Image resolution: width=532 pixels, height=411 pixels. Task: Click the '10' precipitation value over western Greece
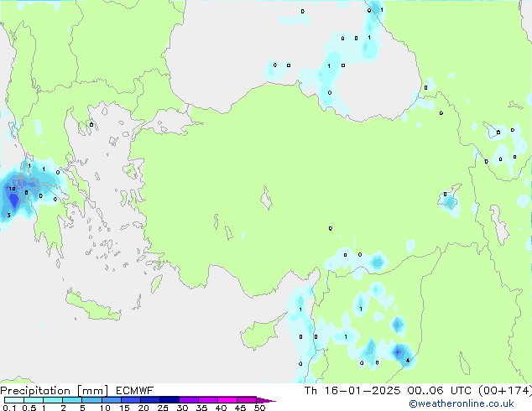pyautogui.click(x=13, y=189)
